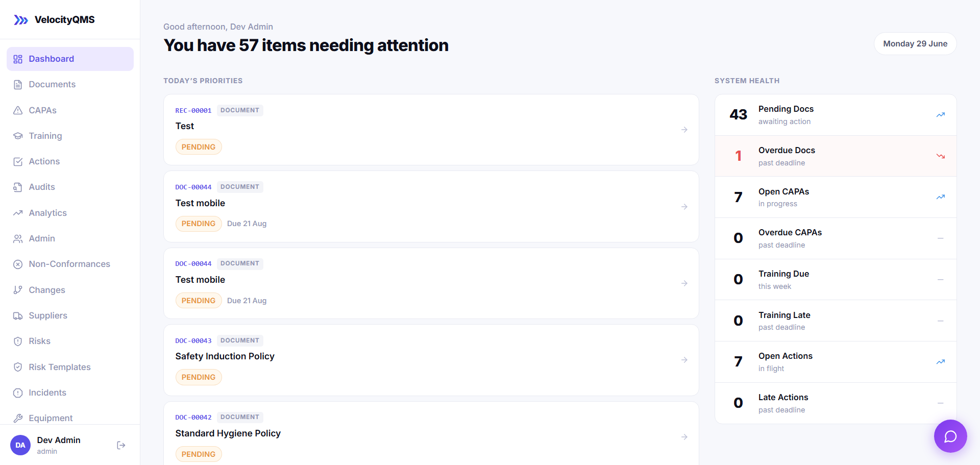This screenshot has height=465, width=980.
Task: Click the Safety Induction Policy title
Action: click(x=225, y=356)
